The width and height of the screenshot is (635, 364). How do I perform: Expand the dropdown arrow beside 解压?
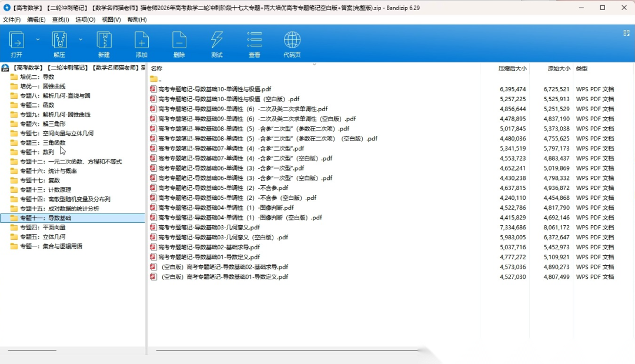[81, 39]
